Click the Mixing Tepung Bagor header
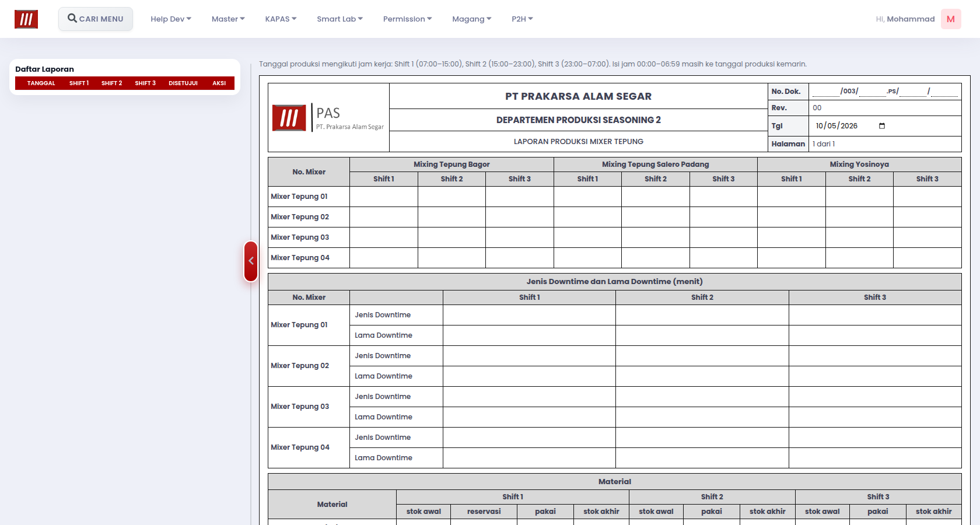The image size is (980, 525). click(x=452, y=164)
